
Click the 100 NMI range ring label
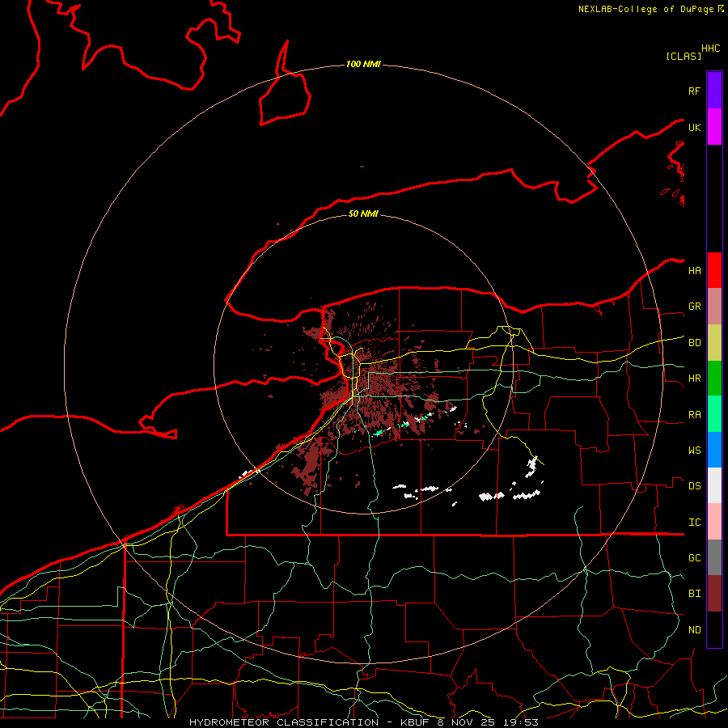coord(363,64)
